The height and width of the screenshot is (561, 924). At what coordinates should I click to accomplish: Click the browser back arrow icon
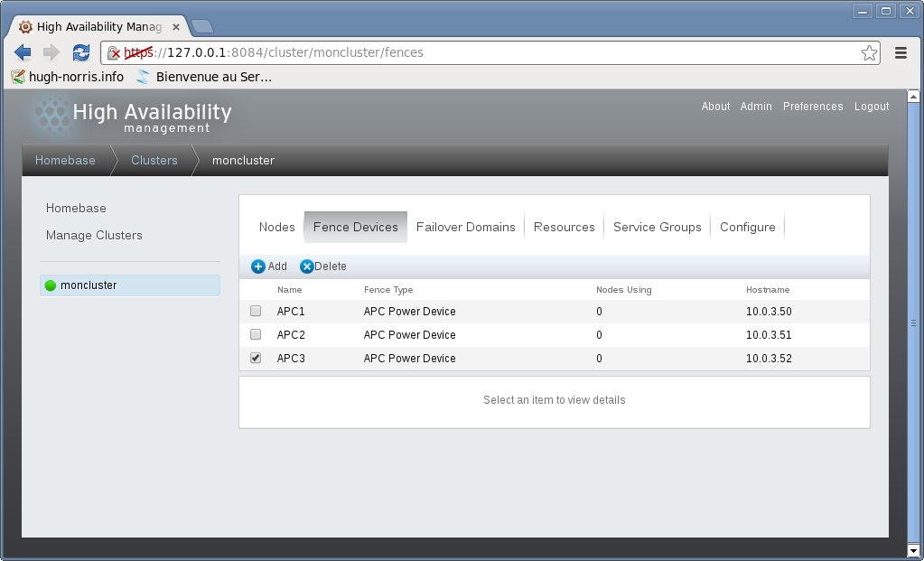23,52
